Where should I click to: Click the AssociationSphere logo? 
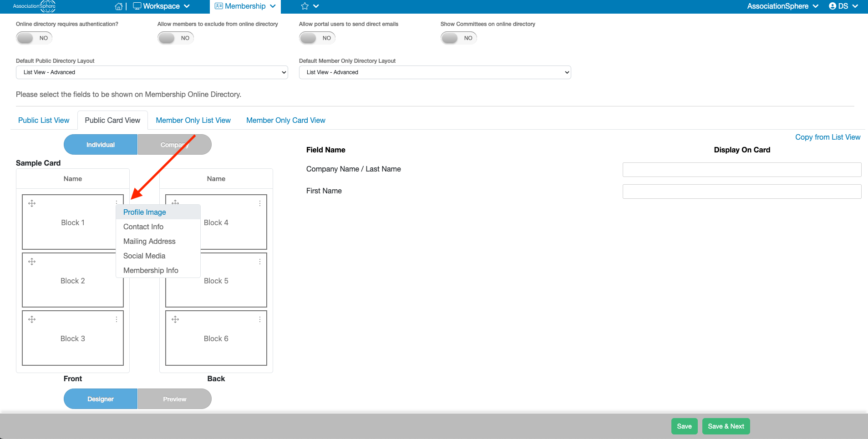click(34, 6)
